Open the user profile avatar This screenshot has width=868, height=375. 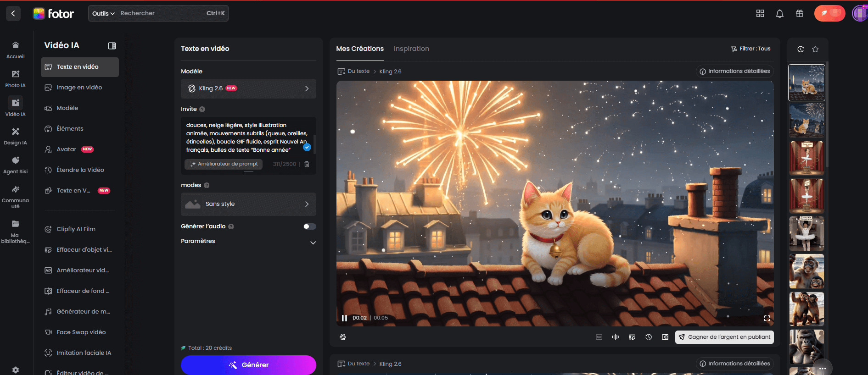[859, 13]
